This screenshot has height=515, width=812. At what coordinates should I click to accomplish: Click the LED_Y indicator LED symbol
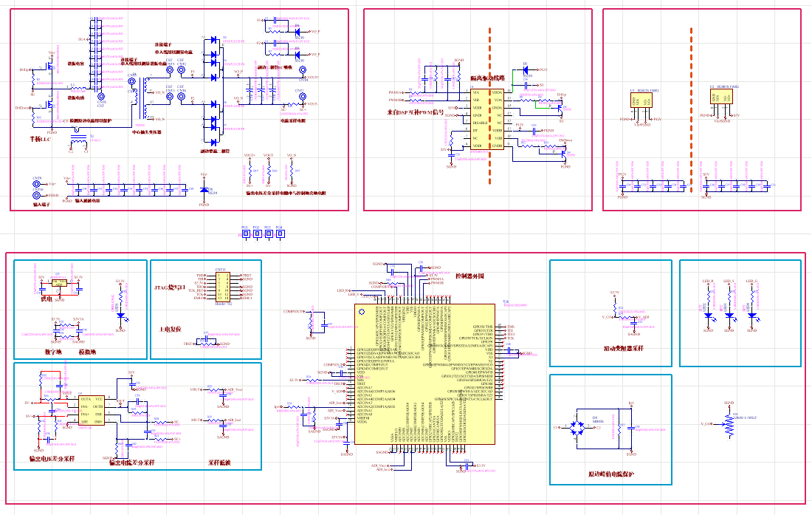pos(730,315)
